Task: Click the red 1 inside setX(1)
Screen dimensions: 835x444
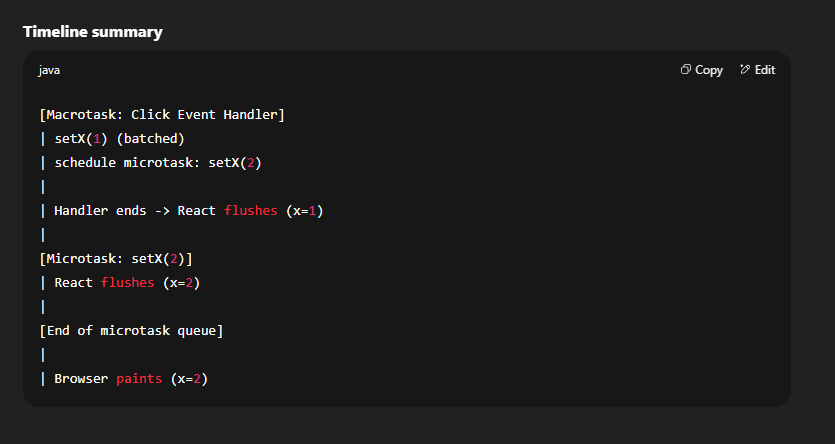Action: pos(96,139)
